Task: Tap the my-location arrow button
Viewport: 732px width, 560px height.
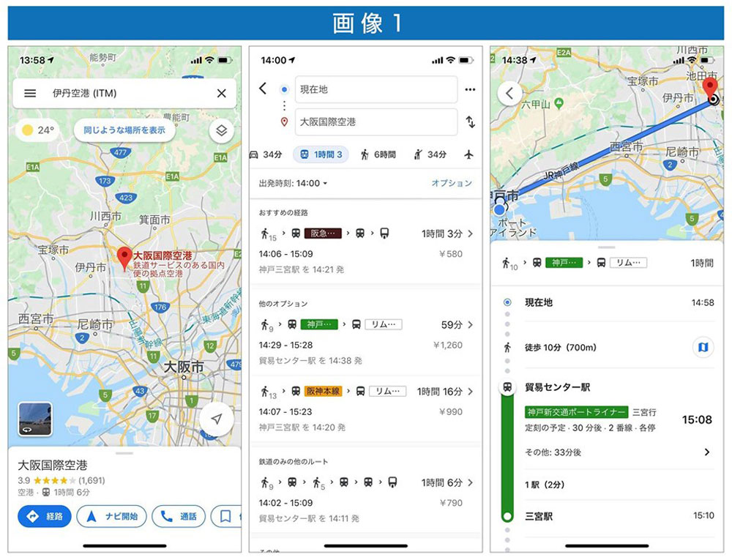Action: click(x=216, y=419)
